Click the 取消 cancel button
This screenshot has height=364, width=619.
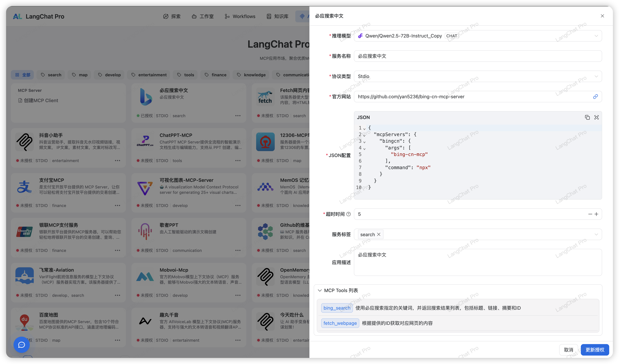click(x=568, y=350)
